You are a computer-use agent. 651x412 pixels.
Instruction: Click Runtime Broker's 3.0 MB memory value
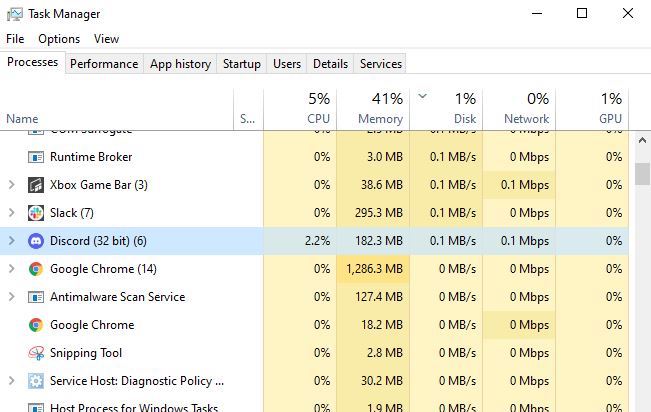(385, 157)
